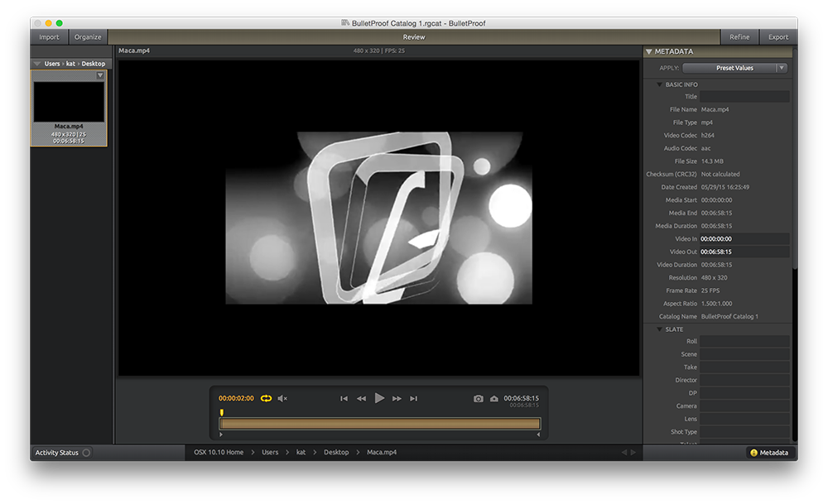Click the Activity Status indicator circle

[x=87, y=453]
